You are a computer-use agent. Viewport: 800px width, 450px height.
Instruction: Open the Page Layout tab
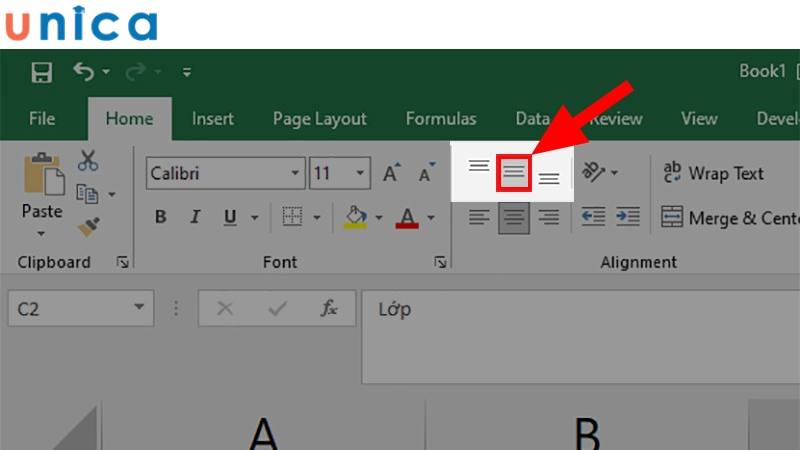pyautogui.click(x=320, y=119)
